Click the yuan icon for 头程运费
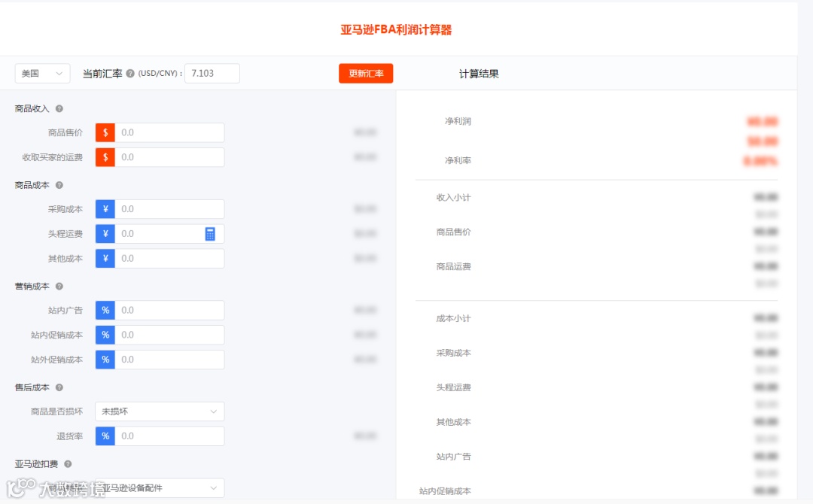The image size is (813, 504). [105, 234]
